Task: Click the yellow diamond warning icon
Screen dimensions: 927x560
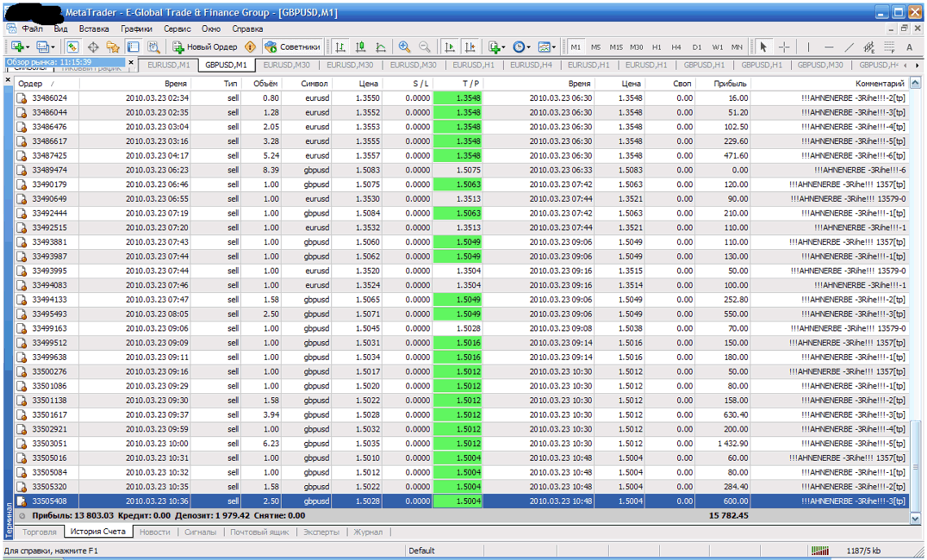Action: (x=250, y=46)
